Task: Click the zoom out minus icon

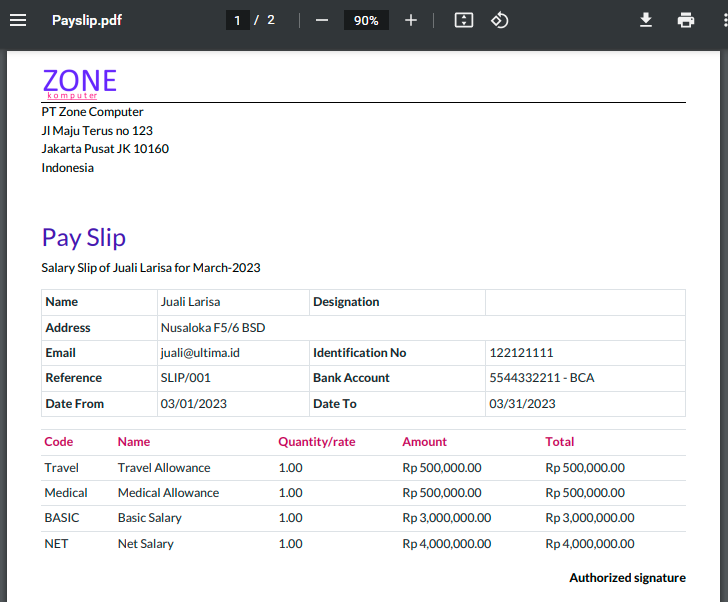Action: 322,20
